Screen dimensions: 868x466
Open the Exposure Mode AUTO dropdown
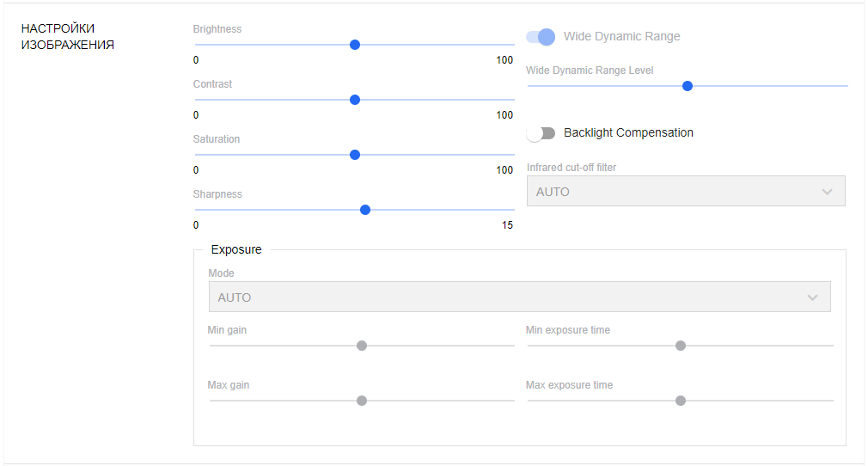(518, 297)
